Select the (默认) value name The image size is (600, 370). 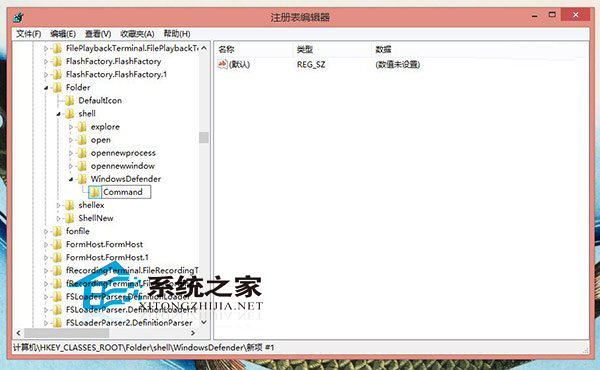coord(240,64)
